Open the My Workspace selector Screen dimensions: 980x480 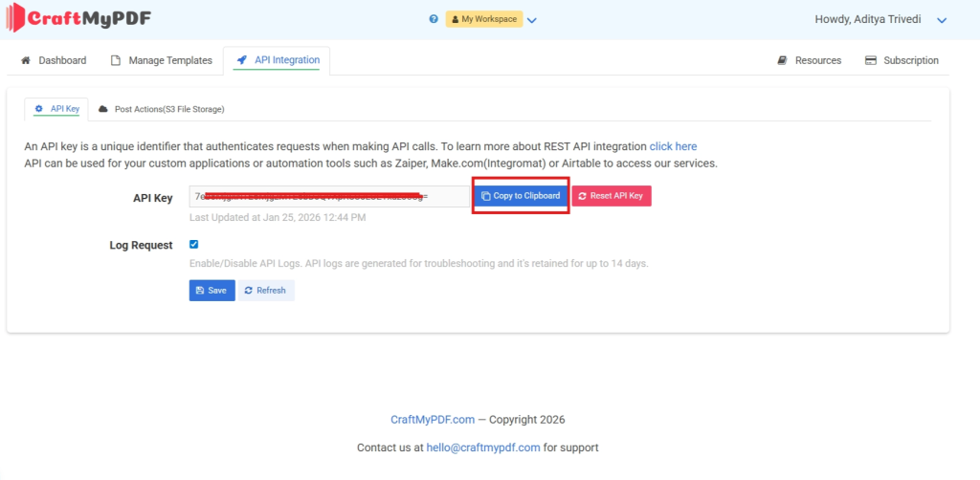pyautogui.click(x=483, y=19)
